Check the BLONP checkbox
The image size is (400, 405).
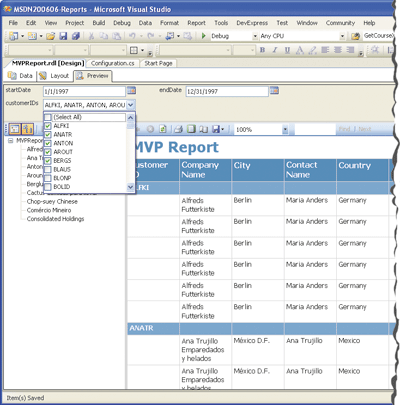coord(48,178)
